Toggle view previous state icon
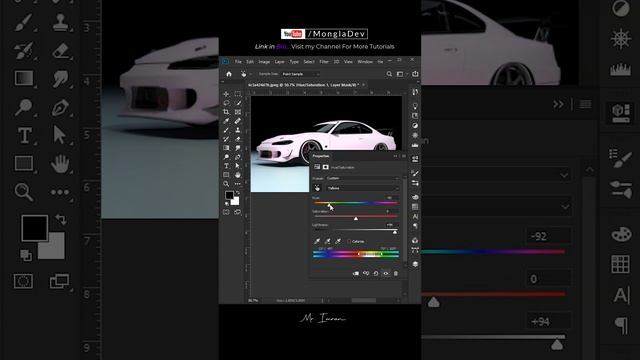The height and width of the screenshot is (360, 640). click(366, 273)
